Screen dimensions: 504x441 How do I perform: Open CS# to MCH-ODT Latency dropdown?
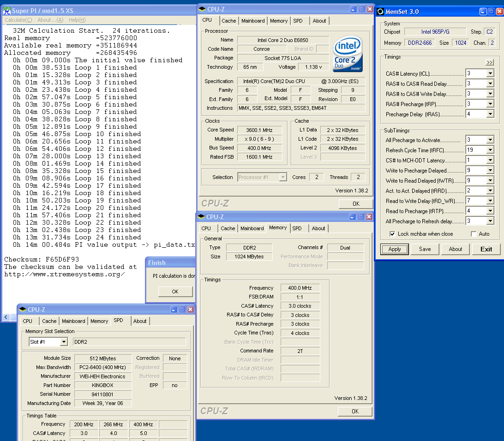tap(490, 160)
